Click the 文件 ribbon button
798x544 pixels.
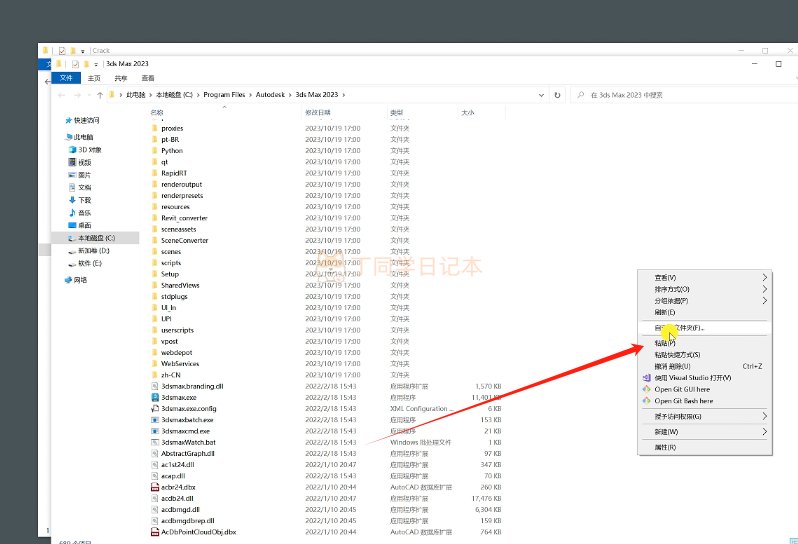coord(65,78)
